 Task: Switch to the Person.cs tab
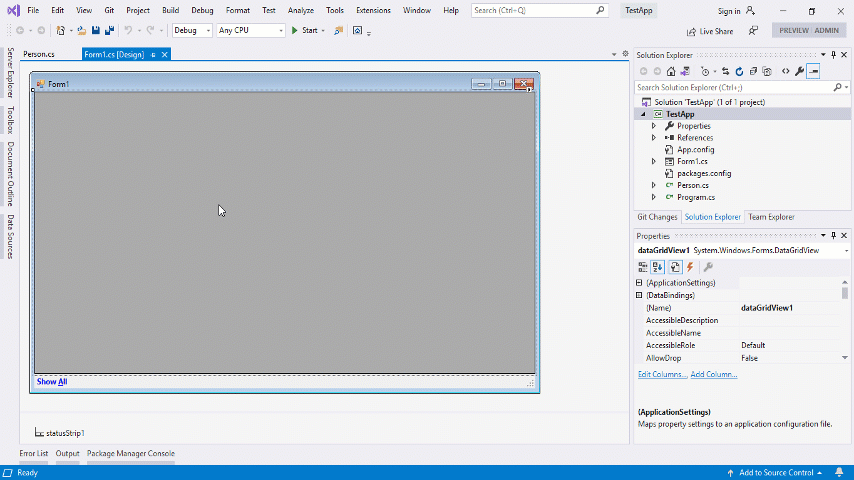tap(39, 54)
